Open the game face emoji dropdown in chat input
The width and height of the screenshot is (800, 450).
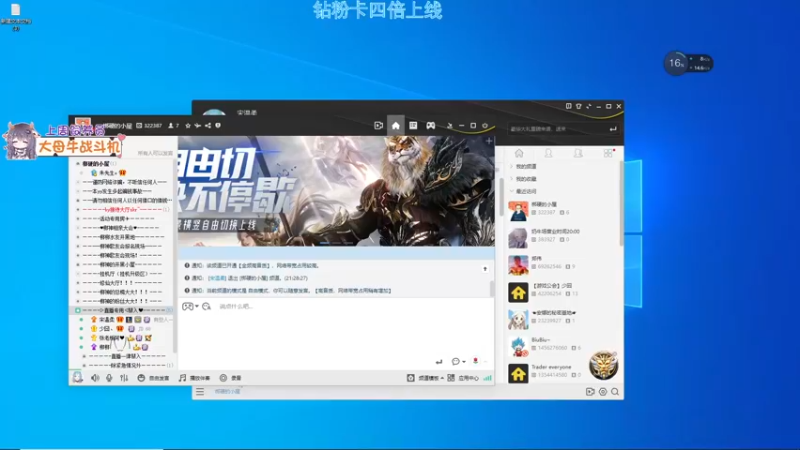click(190, 306)
